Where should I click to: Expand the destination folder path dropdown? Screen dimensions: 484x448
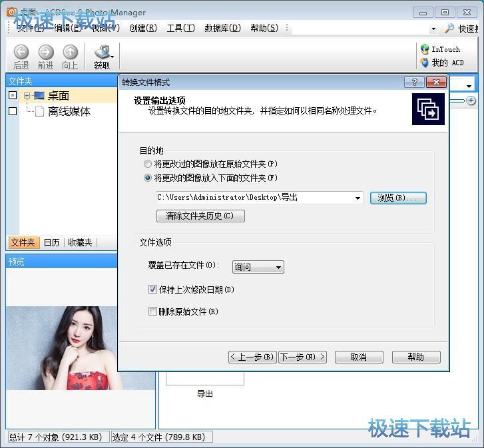358,198
